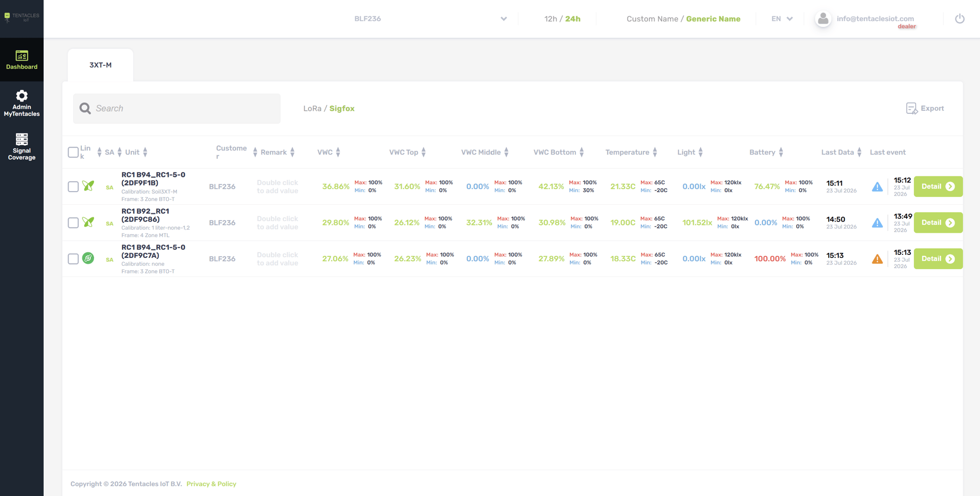980x496 pixels.
Task: Click SA badge in 2DF9F1B row
Action: pos(109,188)
